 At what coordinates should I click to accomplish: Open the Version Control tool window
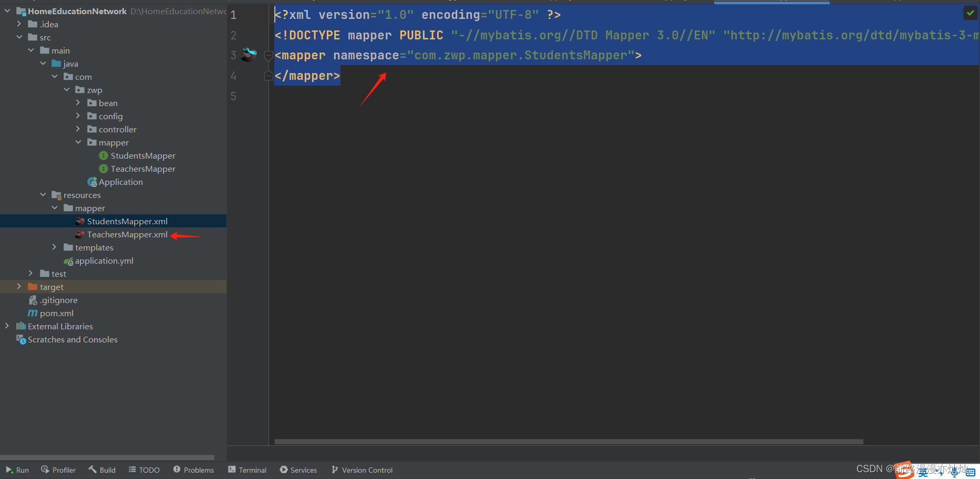click(362, 470)
